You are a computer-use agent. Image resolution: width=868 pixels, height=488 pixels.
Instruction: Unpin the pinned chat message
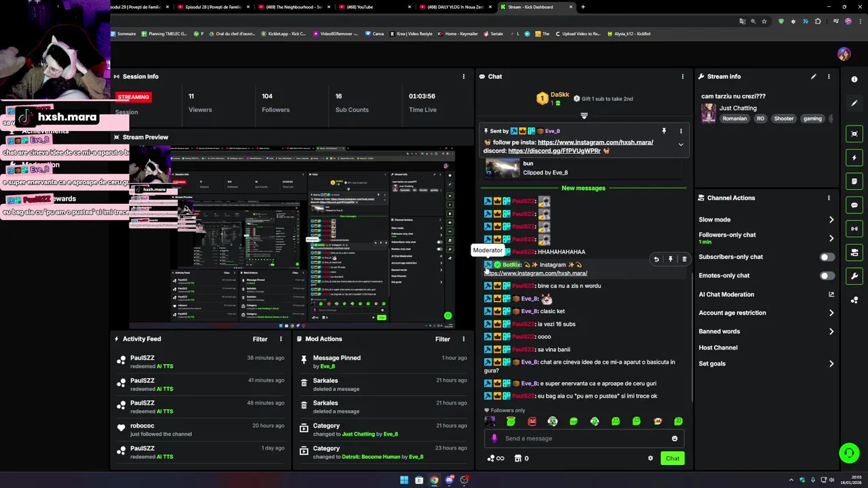[664, 131]
